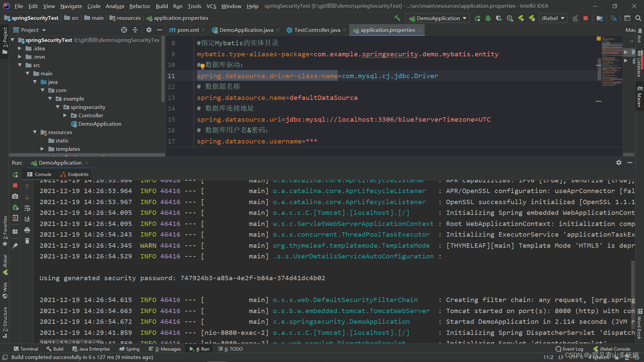Image resolution: width=644 pixels, height=362 pixels.
Task: Click the Print console icon
Action: tap(27, 230)
